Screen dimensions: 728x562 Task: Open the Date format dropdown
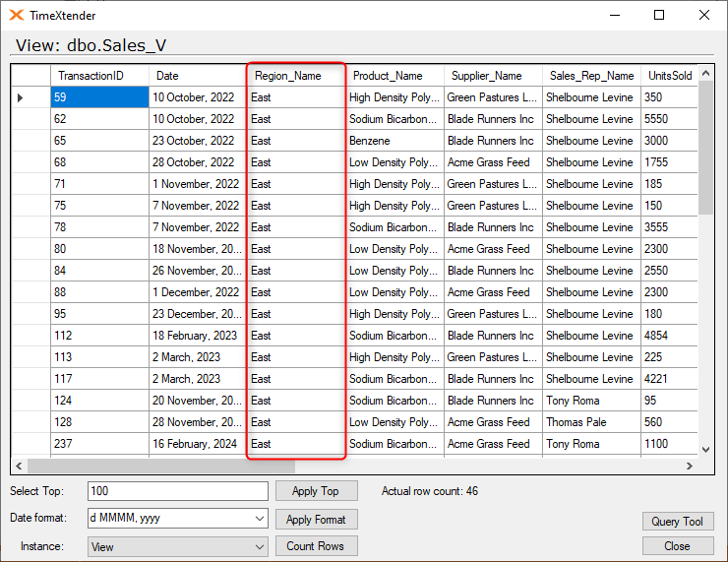click(x=260, y=519)
